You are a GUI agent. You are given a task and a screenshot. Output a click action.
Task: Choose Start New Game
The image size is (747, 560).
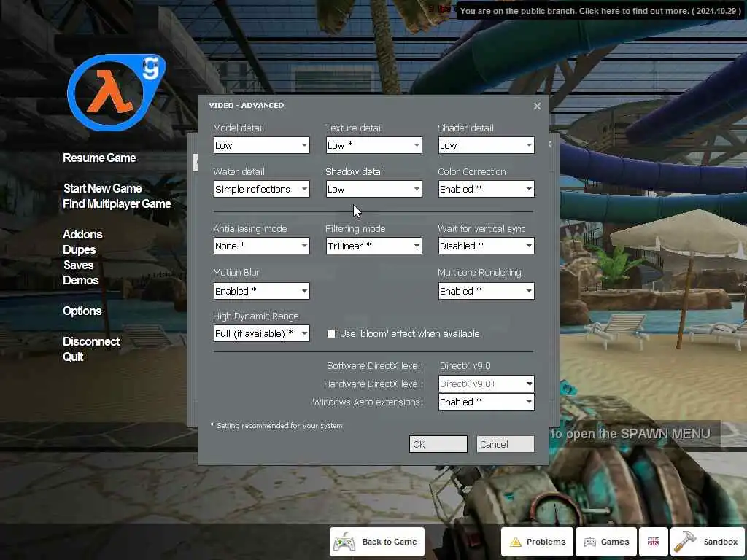pos(102,188)
